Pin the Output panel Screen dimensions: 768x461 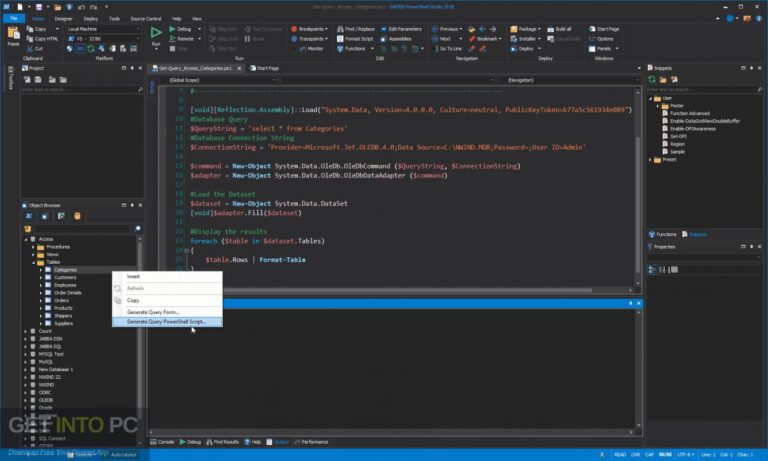coord(630,304)
